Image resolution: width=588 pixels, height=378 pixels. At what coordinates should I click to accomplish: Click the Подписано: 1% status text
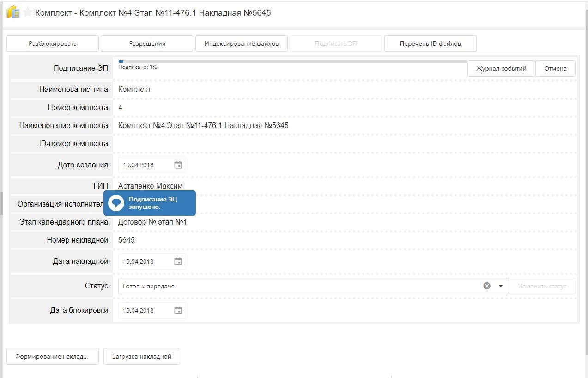(138, 67)
